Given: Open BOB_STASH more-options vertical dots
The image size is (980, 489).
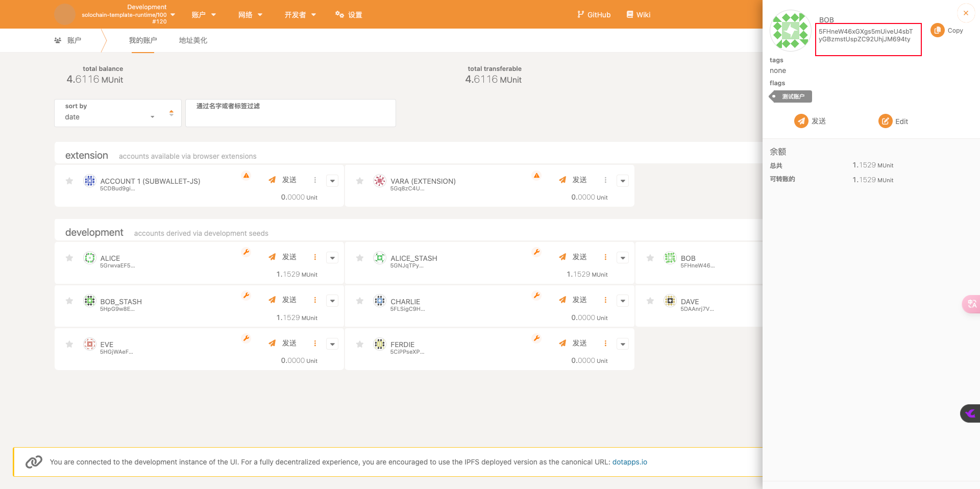Looking at the screenshot, I should click(x=315, y=300).
